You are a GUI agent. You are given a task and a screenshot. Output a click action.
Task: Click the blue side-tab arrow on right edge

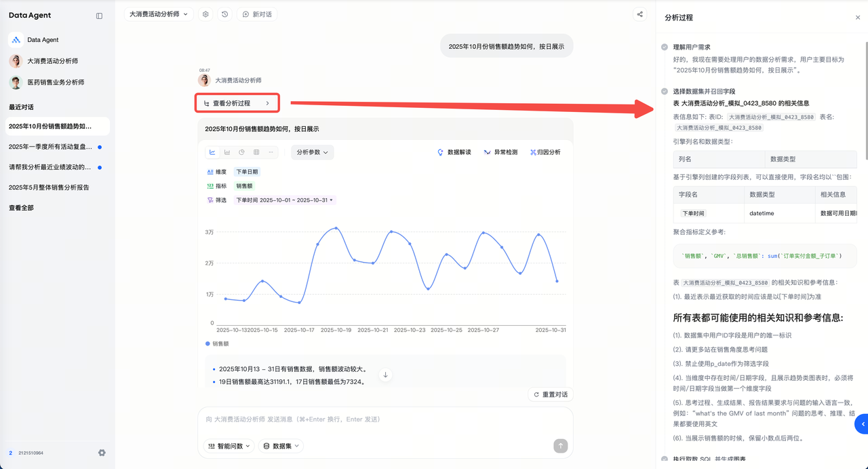[862, 424]
